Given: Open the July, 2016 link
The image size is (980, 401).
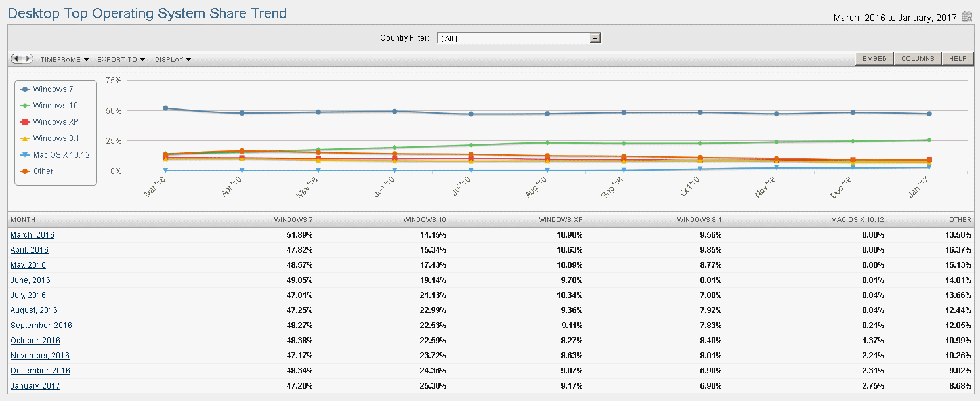Looking at the screenshot, I should [x=28, y=295].
